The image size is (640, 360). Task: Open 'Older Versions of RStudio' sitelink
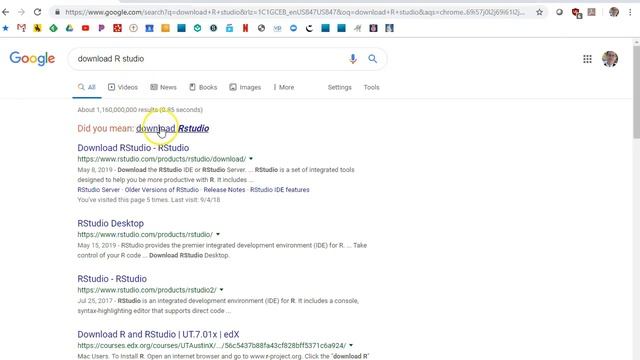point(162,190)
